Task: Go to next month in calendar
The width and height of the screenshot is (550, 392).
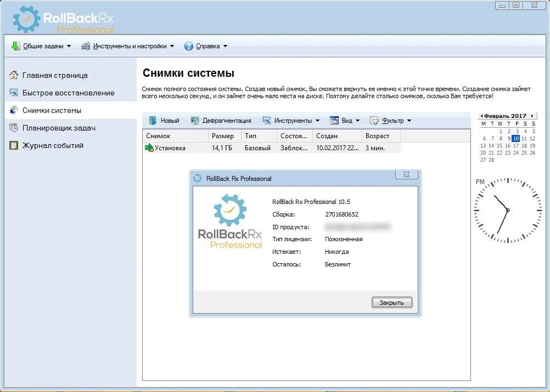Action: coord(532,116)
